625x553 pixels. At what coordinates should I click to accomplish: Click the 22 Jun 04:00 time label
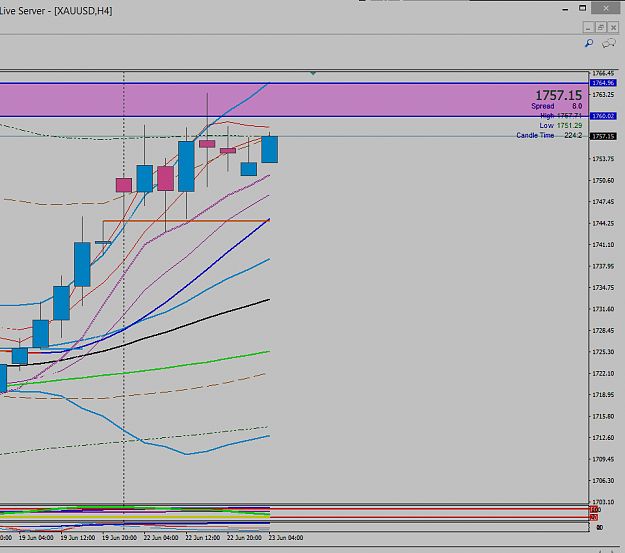[161, 538]
